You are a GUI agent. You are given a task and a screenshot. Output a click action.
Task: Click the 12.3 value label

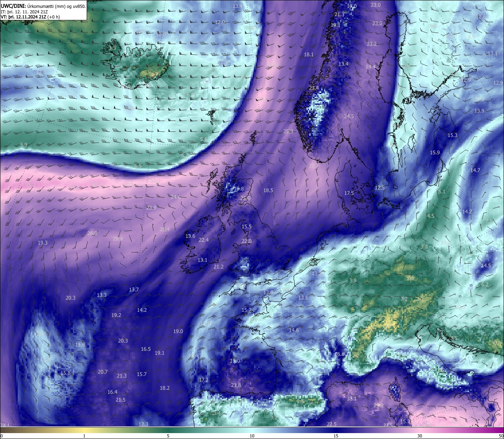pos(143,424)
